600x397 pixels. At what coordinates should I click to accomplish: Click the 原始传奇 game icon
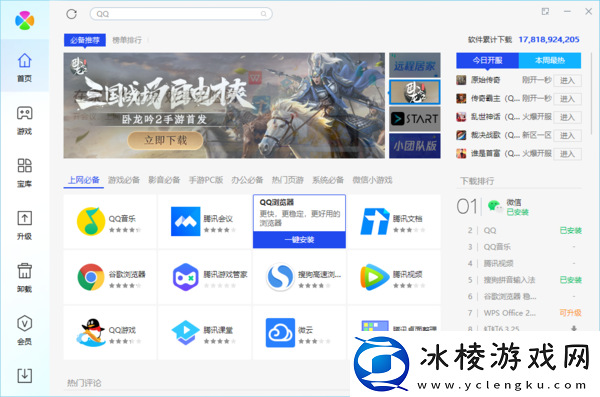click(x=461, y=80)
